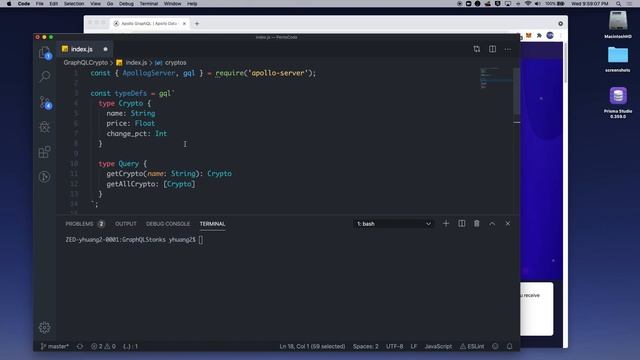Create a new terminal with plus icon
The height and width of the screenshot is (360, 640).
(x=446, y=224)
